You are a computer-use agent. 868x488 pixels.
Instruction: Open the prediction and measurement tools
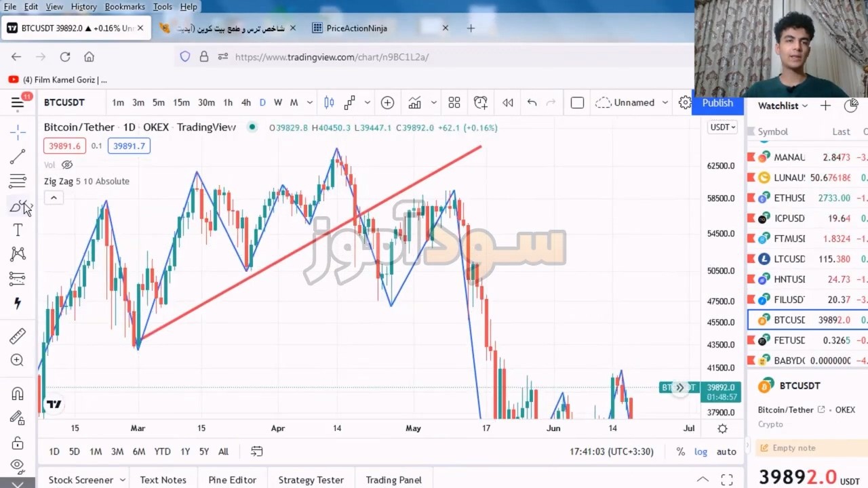click(x=18, y=279)
